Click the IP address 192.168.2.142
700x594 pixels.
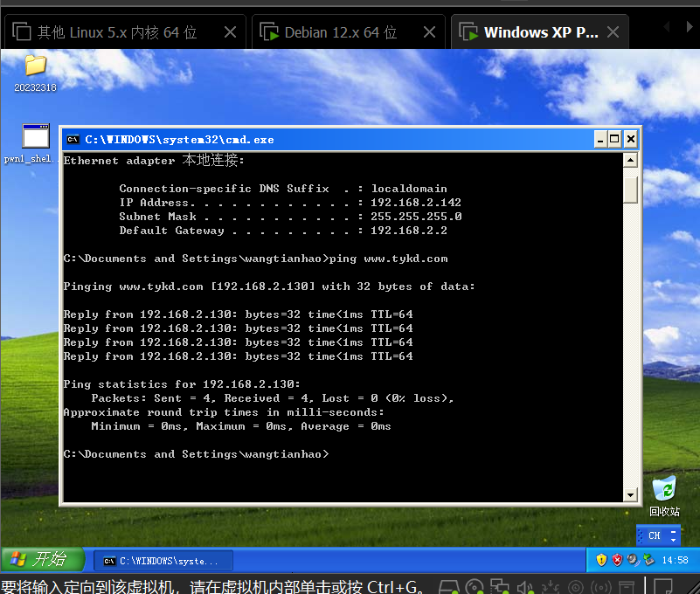(x=416, y=203)
